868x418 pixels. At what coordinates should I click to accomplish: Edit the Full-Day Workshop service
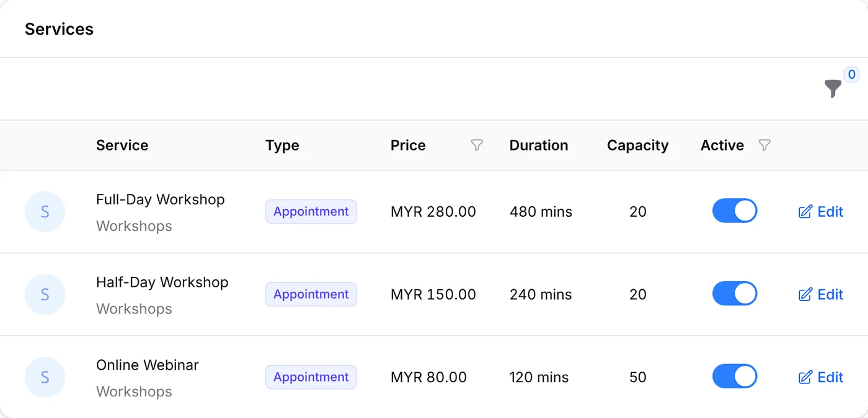[821, 212]
